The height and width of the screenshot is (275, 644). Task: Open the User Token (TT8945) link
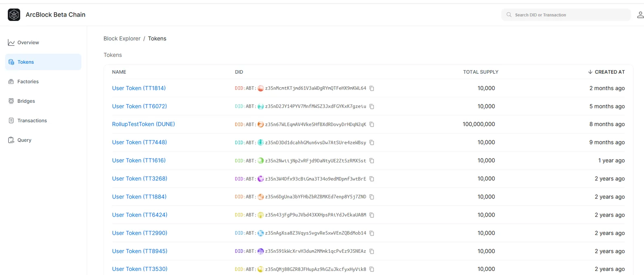pos(140,251)
